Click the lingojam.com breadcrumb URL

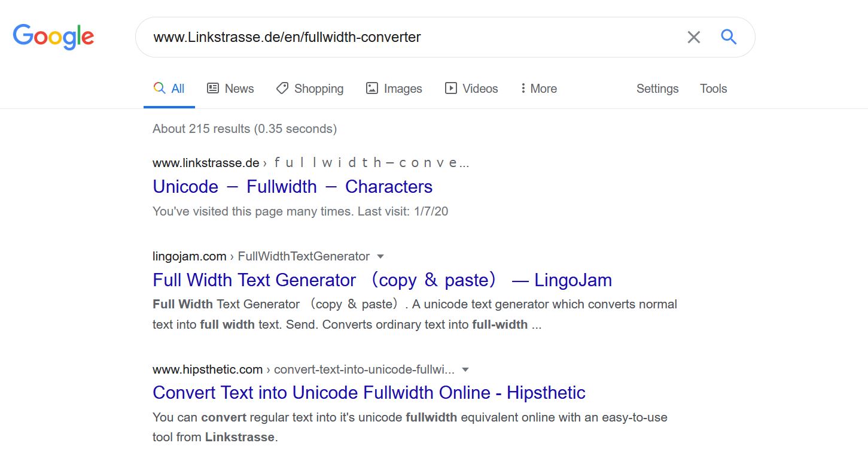(189, 256)
